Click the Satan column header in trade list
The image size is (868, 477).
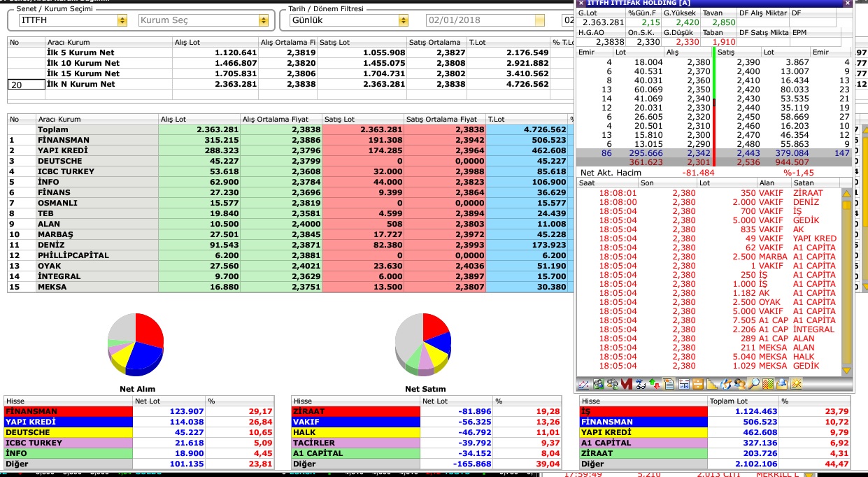coord(816,183)
